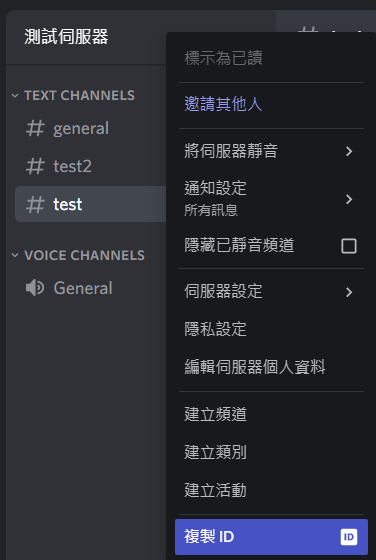Click the hash icon beside general channel
The image size is (376, 560).
pos(35,129)
